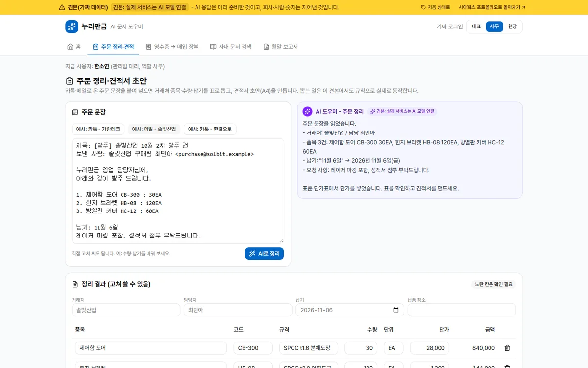Click the warning triangle icon in yellow banner
588x368 pixels.
62,7
